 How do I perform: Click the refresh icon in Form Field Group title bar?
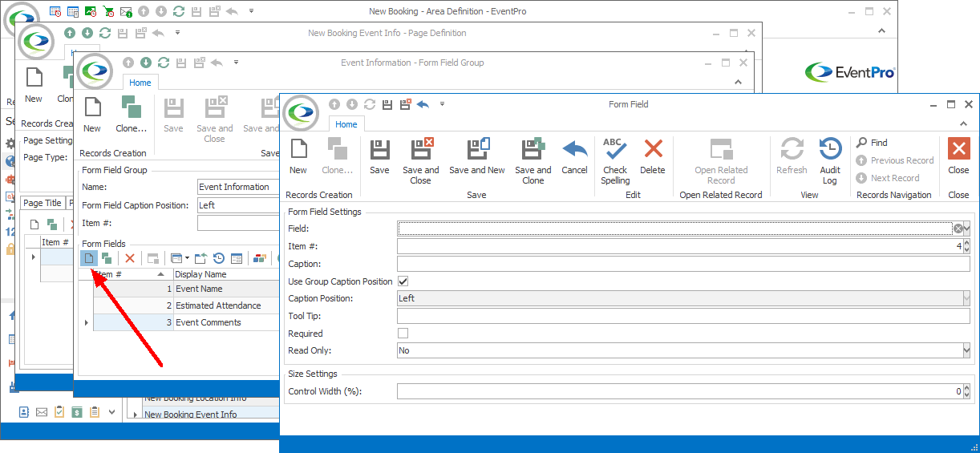(x=164, y=63)
